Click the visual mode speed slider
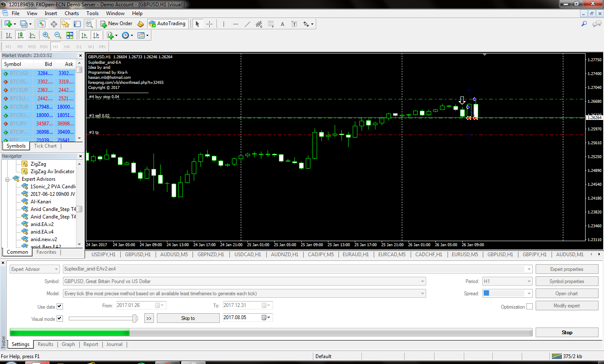The width and height of the screenshot is (604, 364). 135,319
